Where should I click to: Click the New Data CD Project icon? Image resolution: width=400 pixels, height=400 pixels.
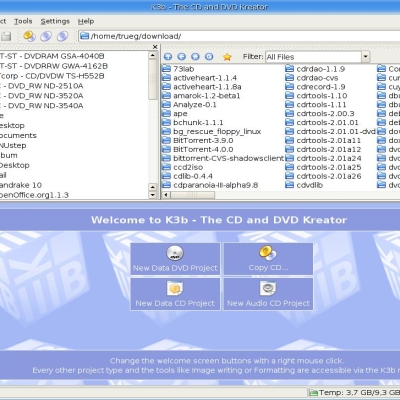(x=175, y=289)
